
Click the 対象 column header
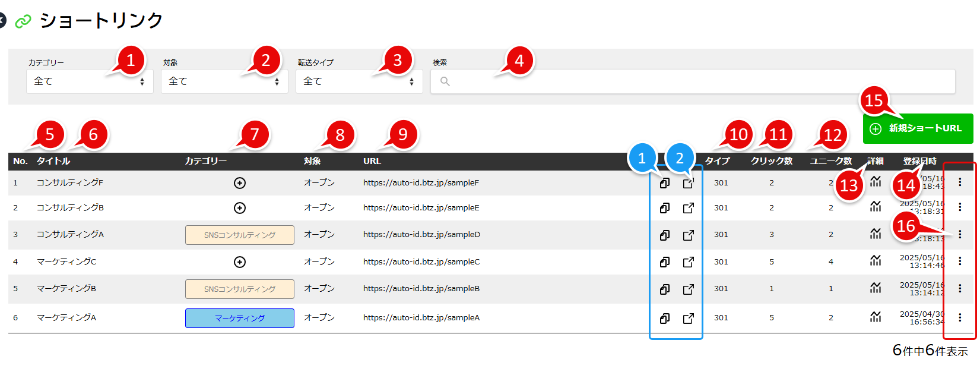click(x=312, y=161)
